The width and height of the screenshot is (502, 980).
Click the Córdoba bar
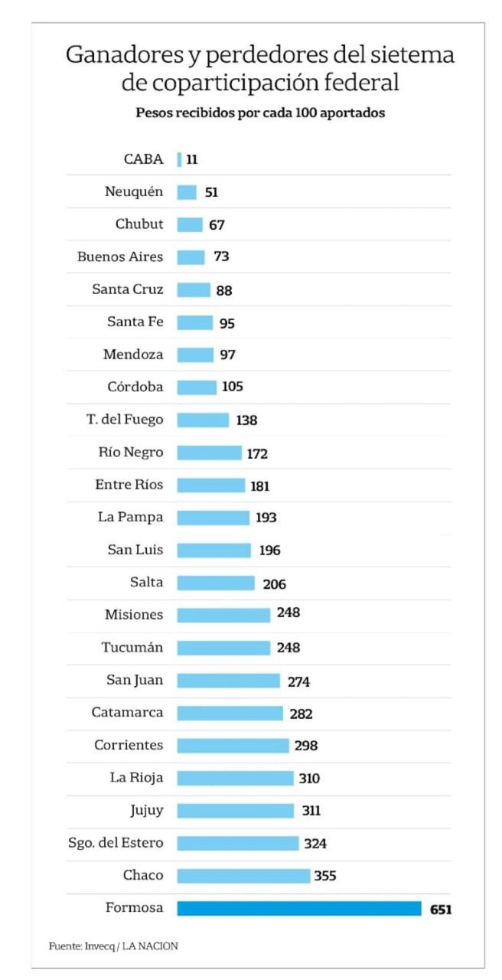(x=197, y=387)
